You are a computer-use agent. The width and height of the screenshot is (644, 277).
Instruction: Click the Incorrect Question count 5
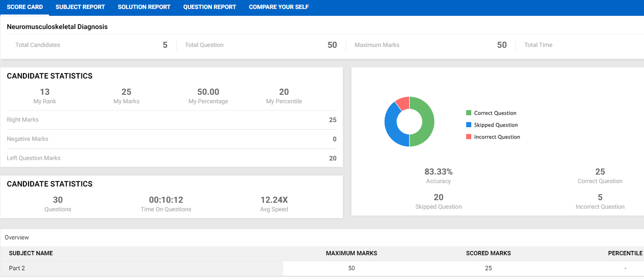(600, 197)
